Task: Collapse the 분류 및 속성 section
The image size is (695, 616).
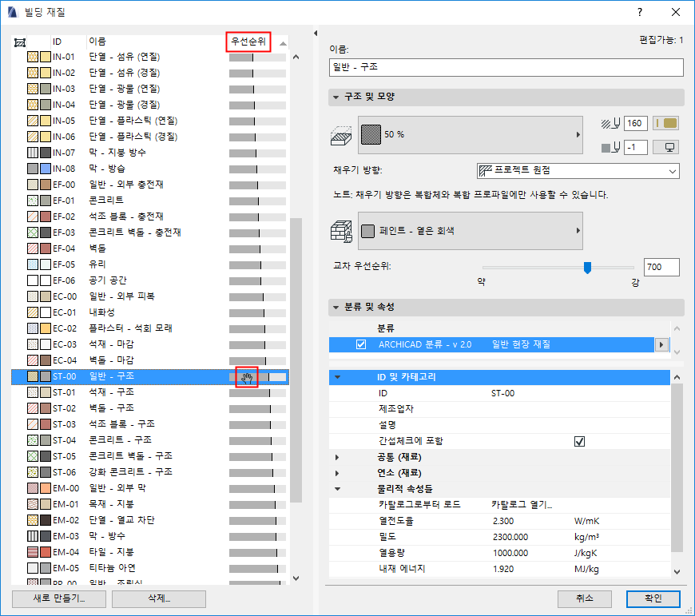Action: coord(336,307)
